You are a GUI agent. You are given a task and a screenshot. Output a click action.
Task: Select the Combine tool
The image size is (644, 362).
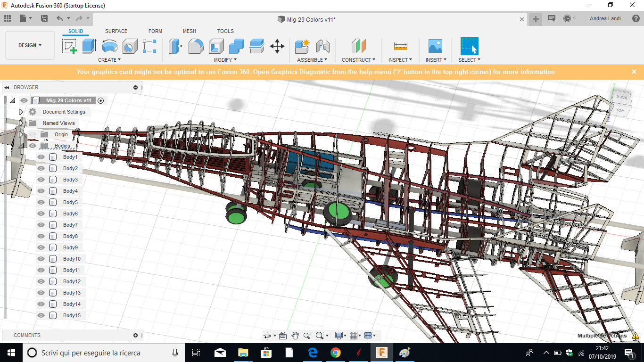tap(237, 46)
